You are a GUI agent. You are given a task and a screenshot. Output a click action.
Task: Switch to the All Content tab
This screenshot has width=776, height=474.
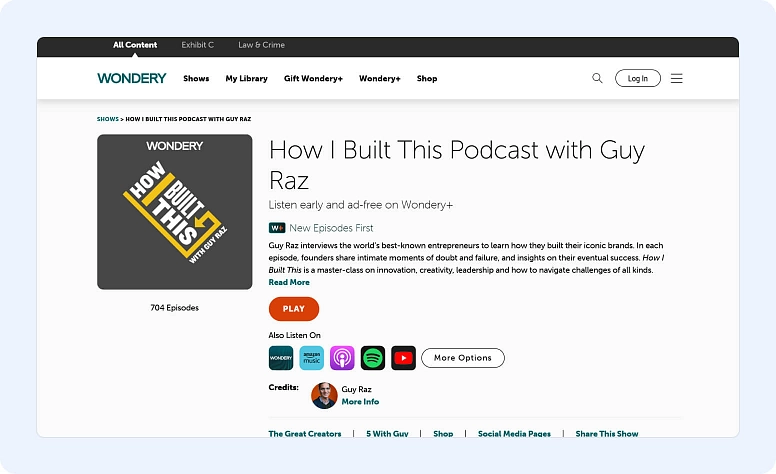pyautogui.click(x=135, y=45)
